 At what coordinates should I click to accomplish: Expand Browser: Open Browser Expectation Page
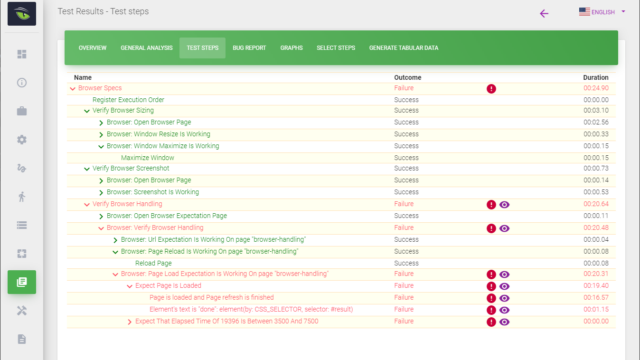pyautogui.click(x=101, y=216)
